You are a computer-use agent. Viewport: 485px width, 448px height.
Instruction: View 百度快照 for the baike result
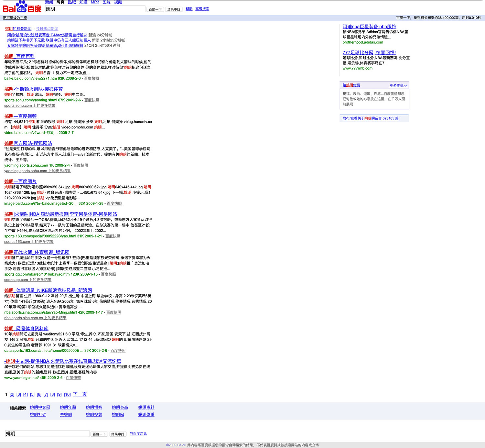coord(92,79)
